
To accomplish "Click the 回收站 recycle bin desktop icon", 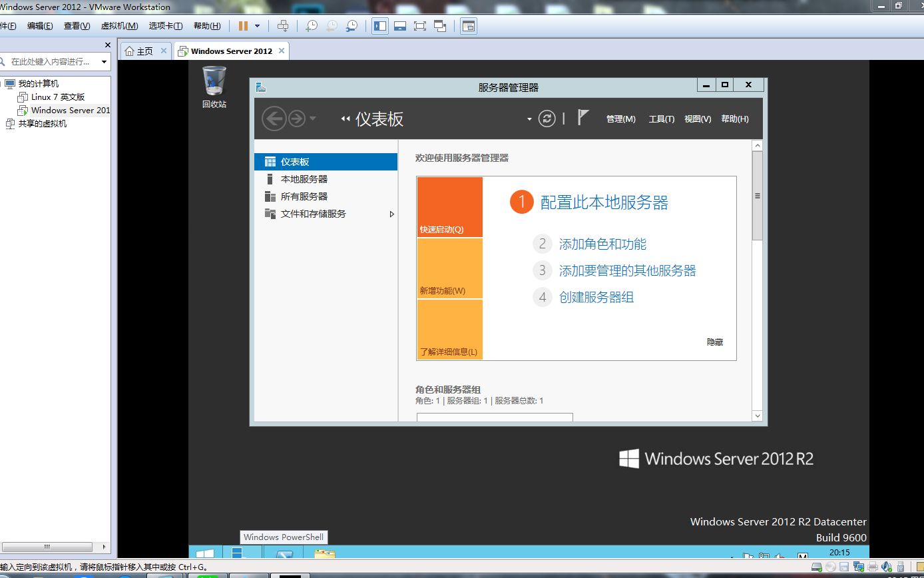I will [214, 87].
